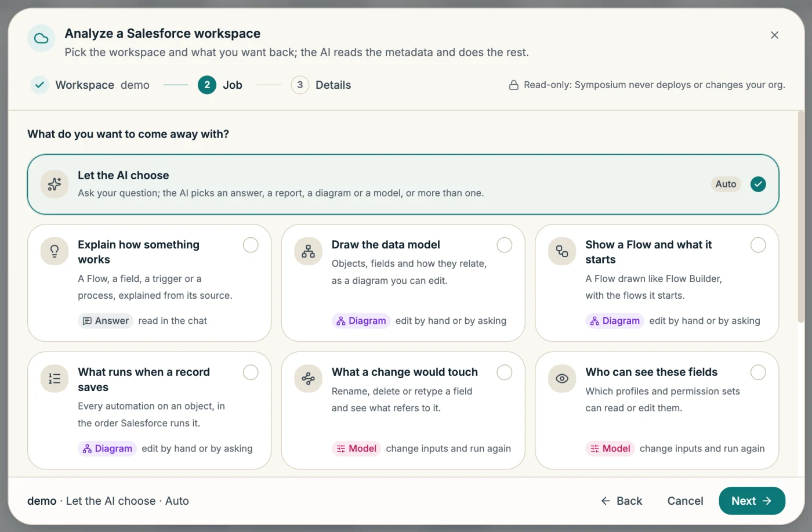The width and height of the screenshot is (812, 532).
Task: Click the 'What do you want to come away with?' heading
Action: point(128,134)
